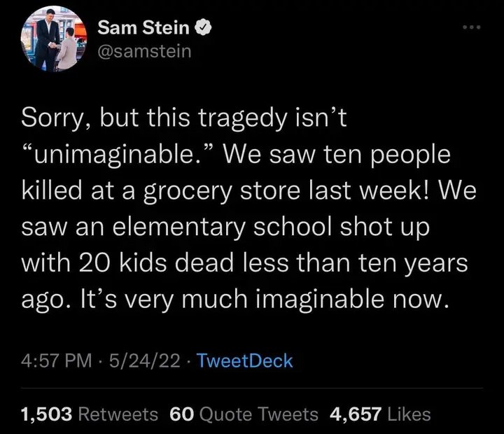
Task: Click the TweetDeck source link
Action: coord(245,361)
